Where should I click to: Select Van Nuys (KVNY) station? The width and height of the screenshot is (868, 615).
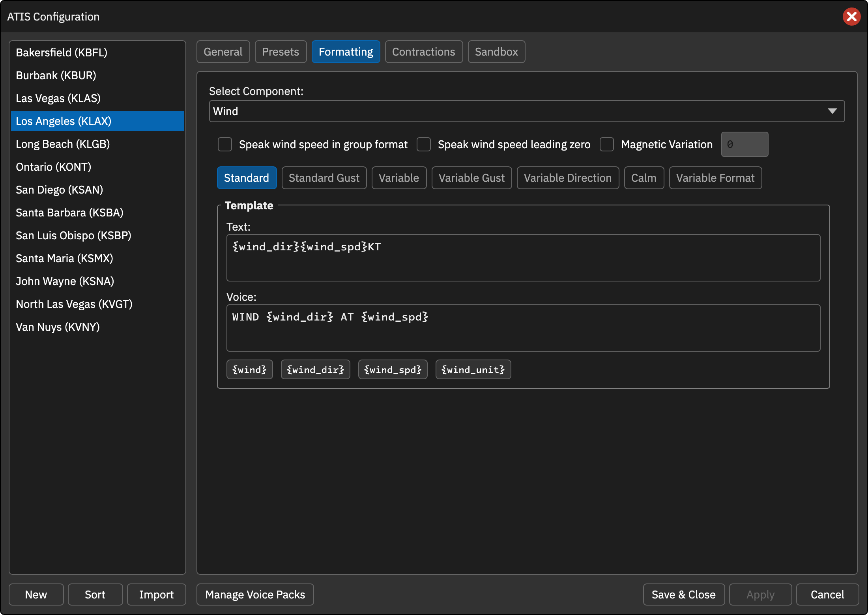(x=97, y=327)
